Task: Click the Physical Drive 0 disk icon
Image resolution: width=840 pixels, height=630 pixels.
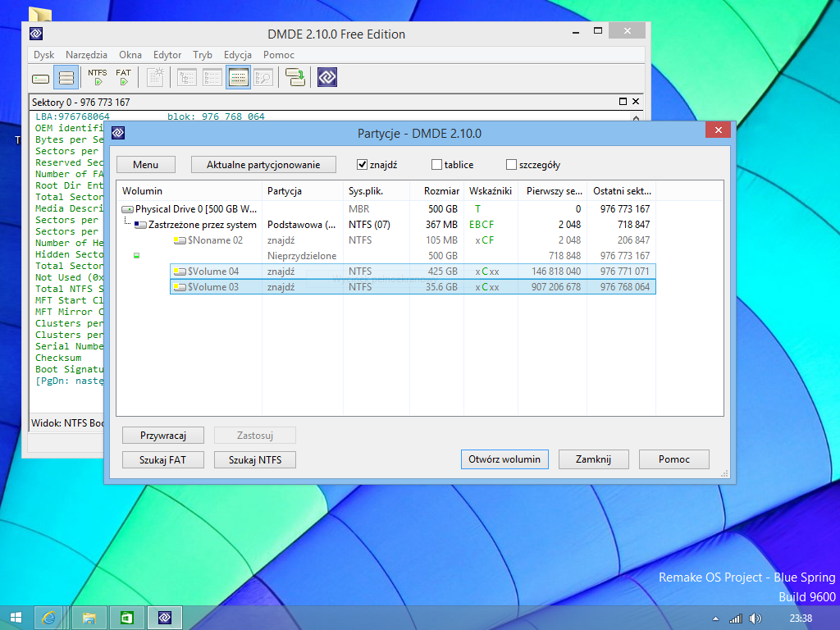Action: pos(127,209)
